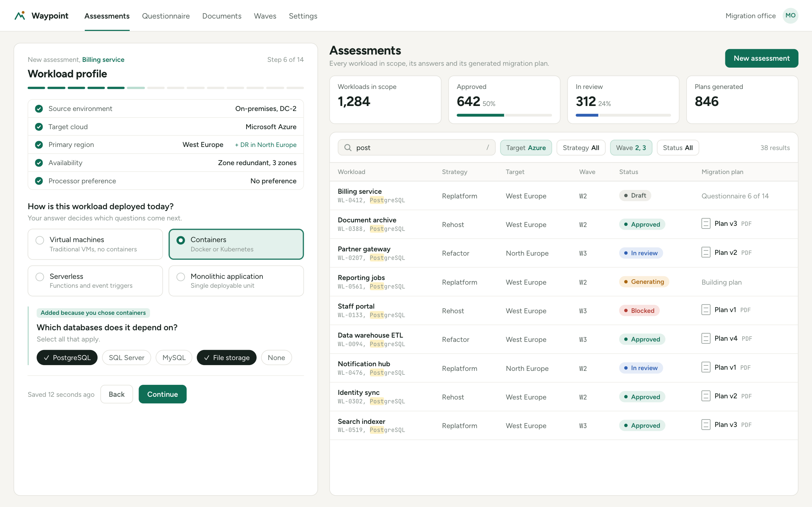The width and height of the screenshot is (812, 507).
Task: Open Search indexer Plan v3 document icon
Action: tap(706, 425)
